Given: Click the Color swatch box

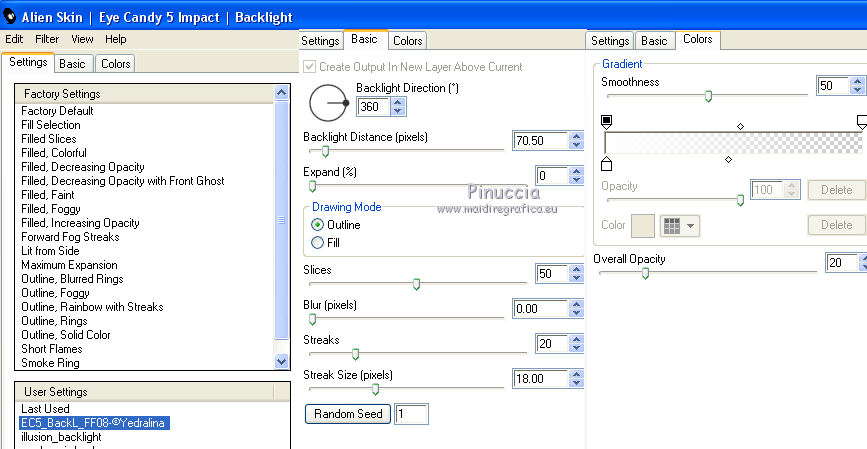Looking at the screenshot, I should pos(643,226).
